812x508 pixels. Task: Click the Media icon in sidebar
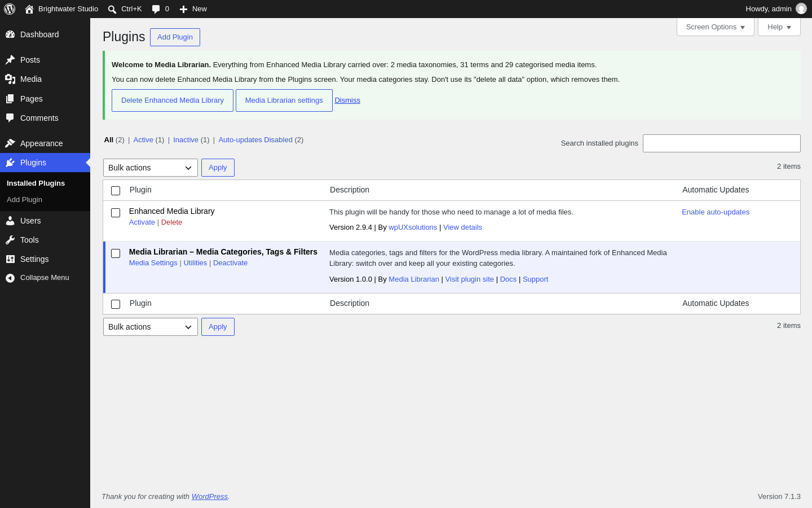click(x=10, y=79)
